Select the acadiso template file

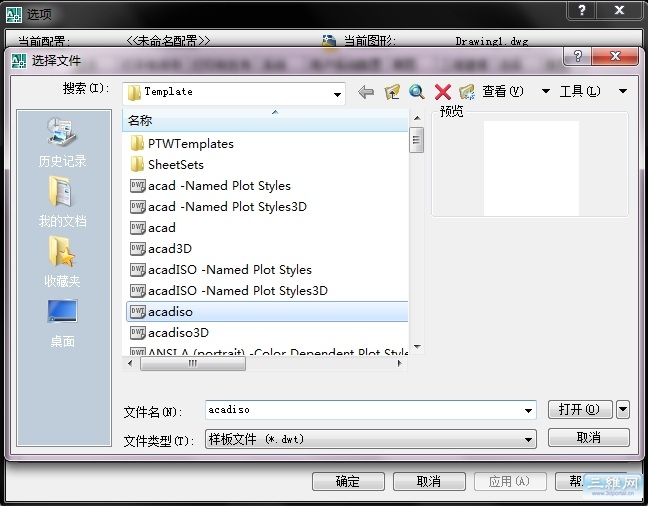click(267, 311)
